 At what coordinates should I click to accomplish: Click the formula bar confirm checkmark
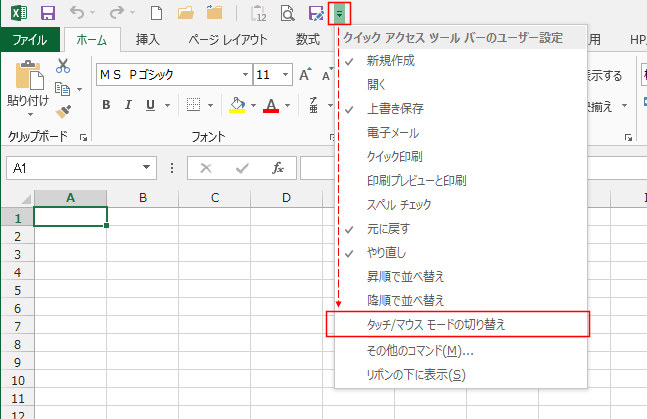click(x=242, y=168)
